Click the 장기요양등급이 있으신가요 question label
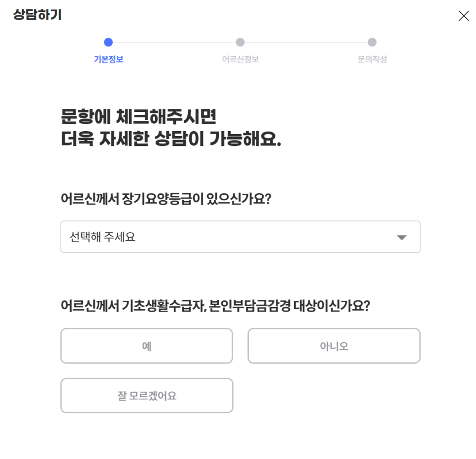 (166, 200)
